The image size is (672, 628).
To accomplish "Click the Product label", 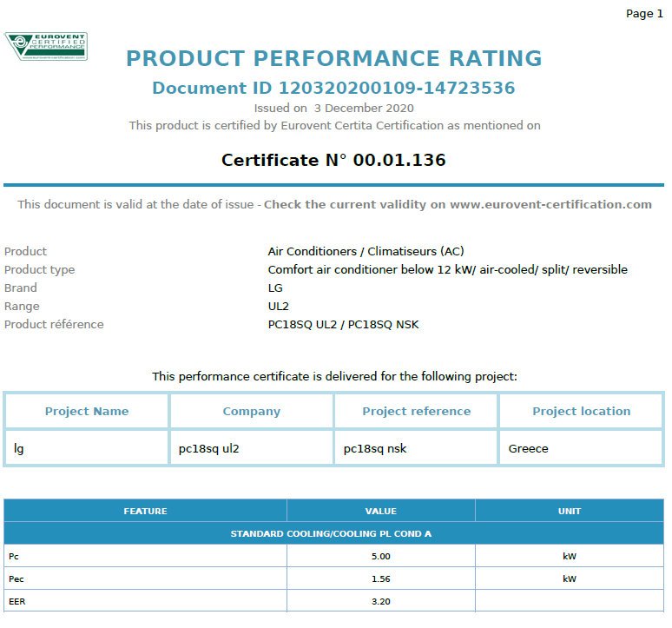I will pos(25,251).
